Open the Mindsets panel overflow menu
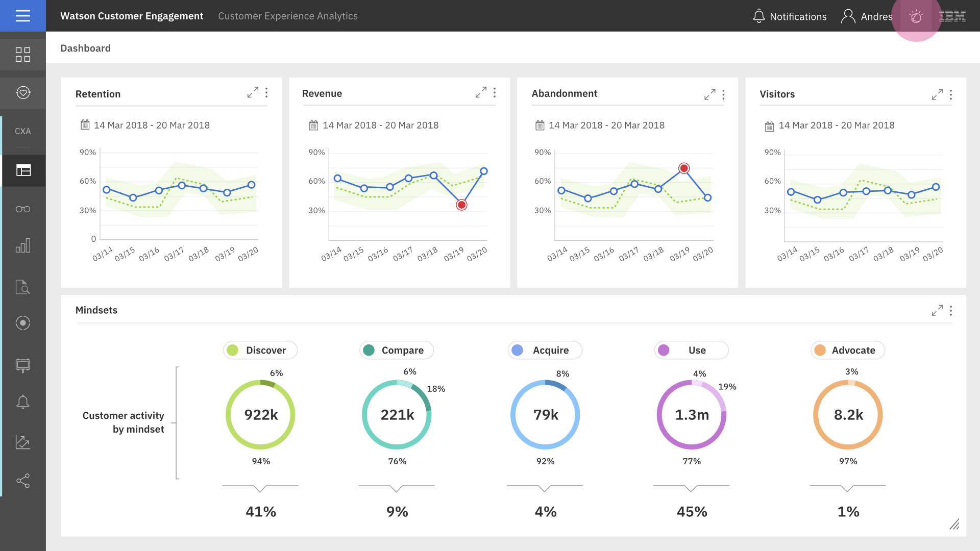Screen dimensions: 980x551 click(951, 310)
